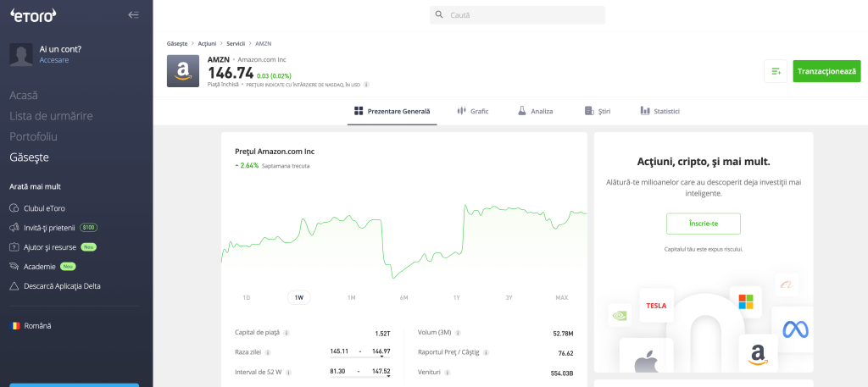This screenshot has height=387, width=868.
Task: Open Lista de urmărire
Action: point(51,115)
